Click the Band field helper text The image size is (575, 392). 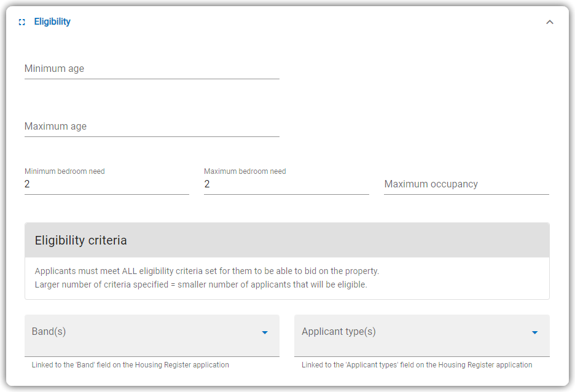tap(130, 365)
